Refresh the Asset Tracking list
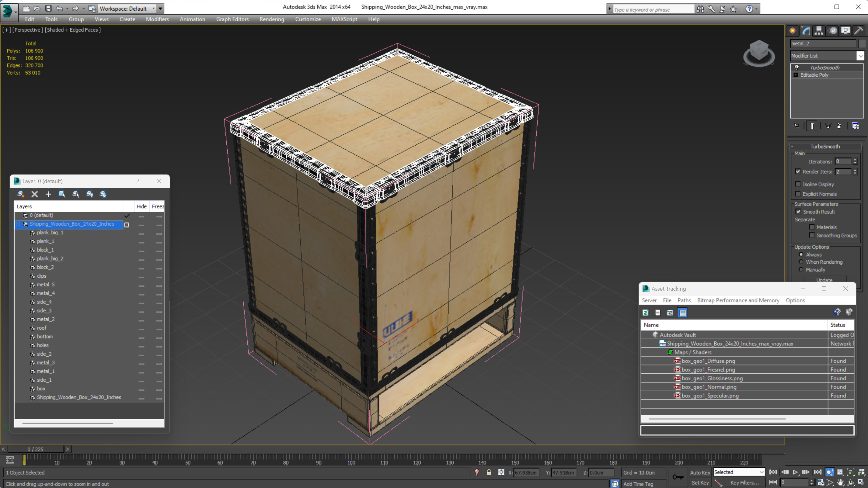 pos(645,313)
